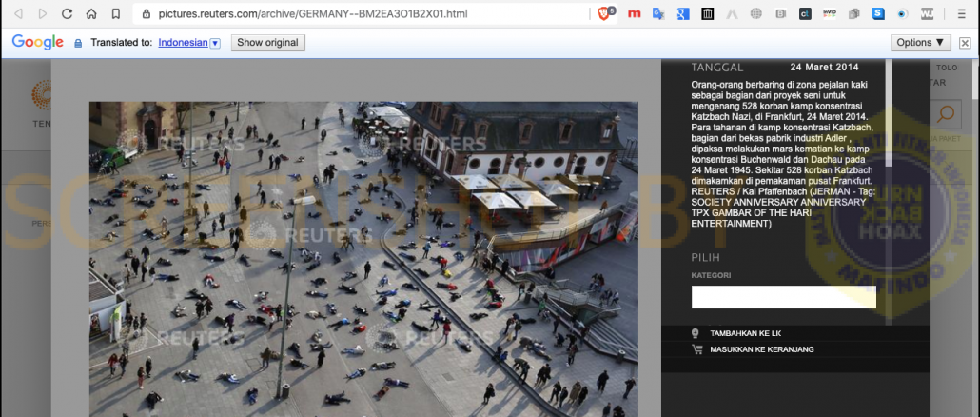The width and height of the screenshot is (980, 417).
Task: Click the grey 'WJ' extension icon
Action: pos(927,13)
